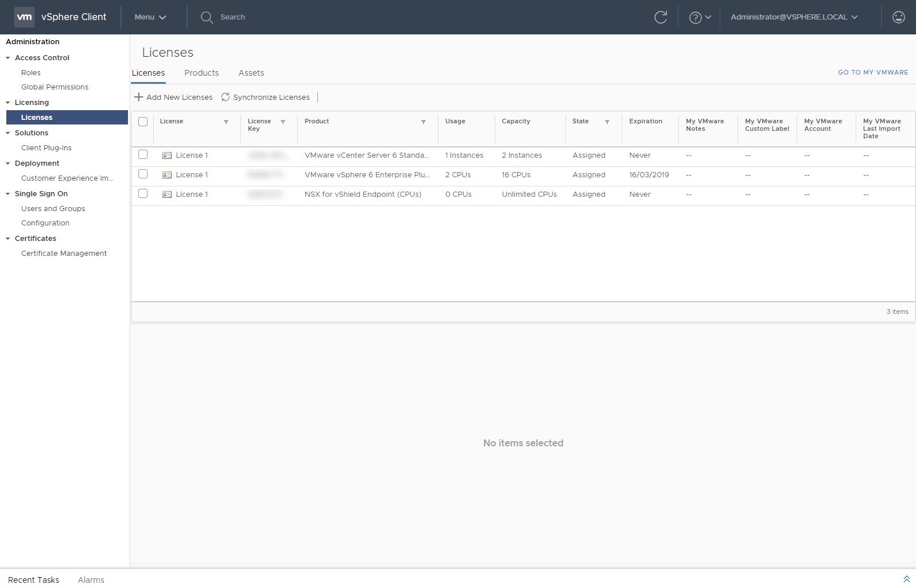Switch to the Assets tab
The width and height of the screenshot is (916, 588).
click(251, 73)
